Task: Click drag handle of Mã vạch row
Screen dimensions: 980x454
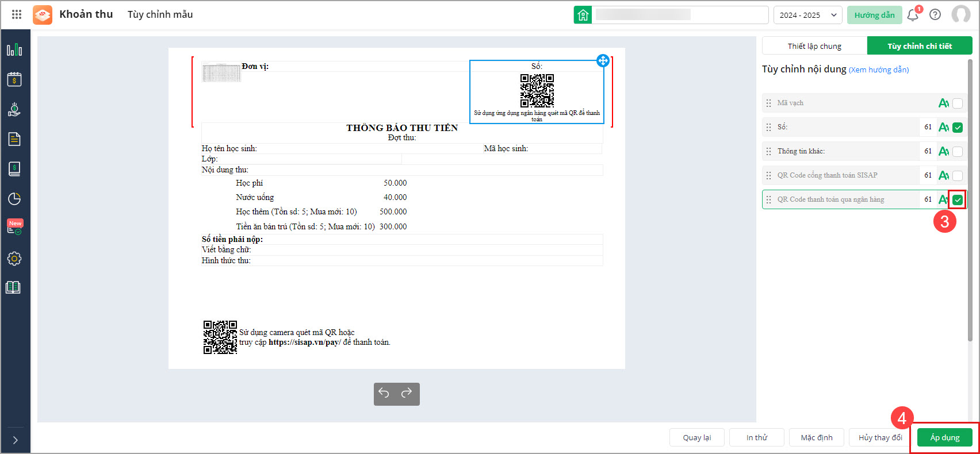Action: 769,103
